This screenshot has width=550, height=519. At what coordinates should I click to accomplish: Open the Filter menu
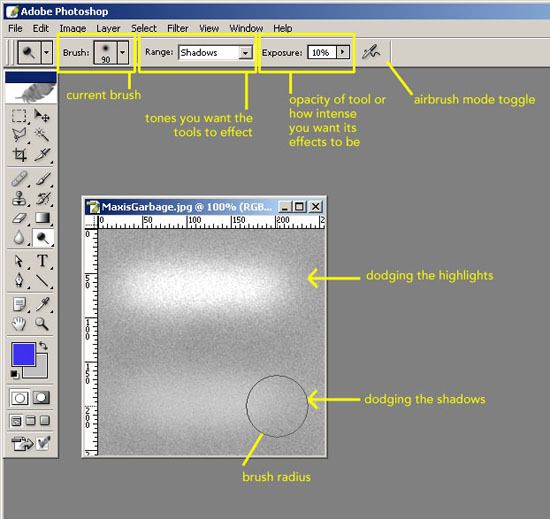point(177,28)
